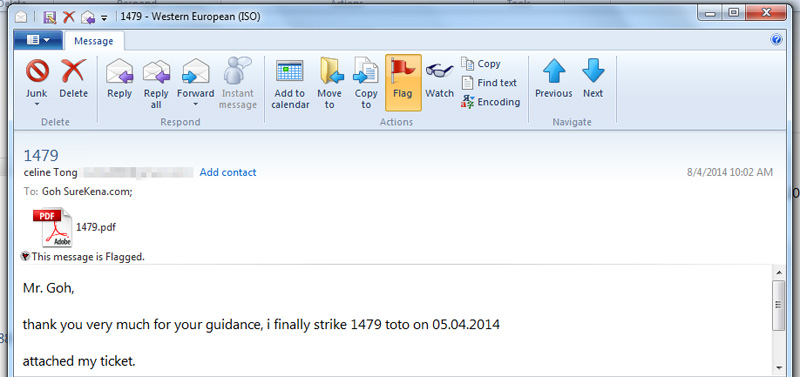
Task: Minimize the message window
Action: (710, 14)
